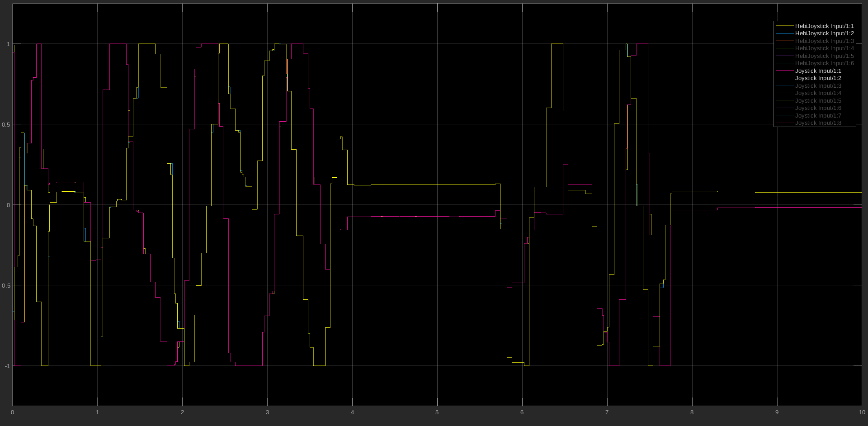Click the x-axis tick label 8
This screenshot has width=868, height=426.
[692, 412]
